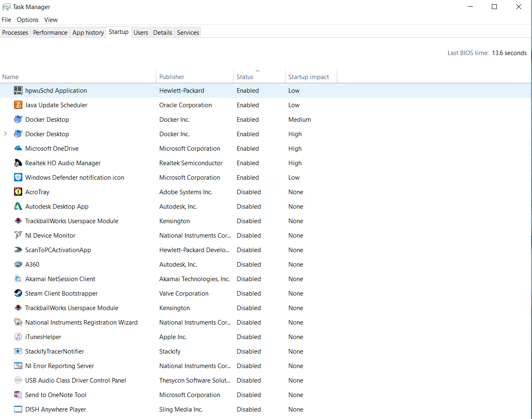Click the Steam Client Bootstrapper icon
The height and width of the screenshot is (419, 532).
point(18,293)
